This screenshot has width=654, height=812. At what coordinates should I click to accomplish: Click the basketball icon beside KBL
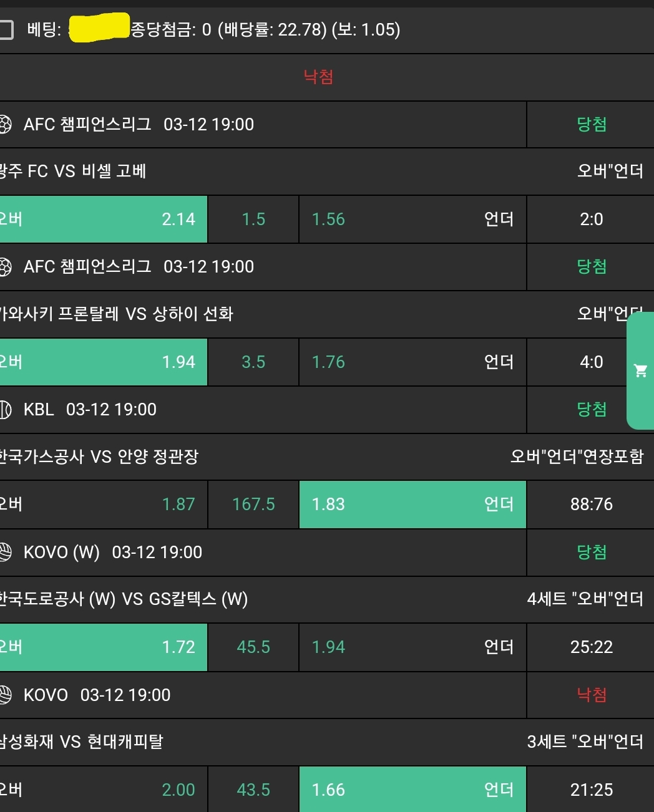coord(5,410)
